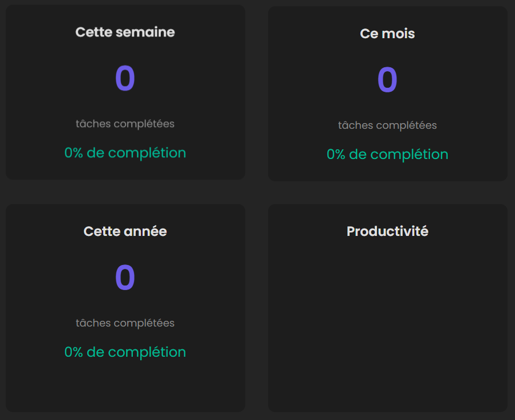Open the Productivité panel
This screenshot has width=515, height=420.
387,308
